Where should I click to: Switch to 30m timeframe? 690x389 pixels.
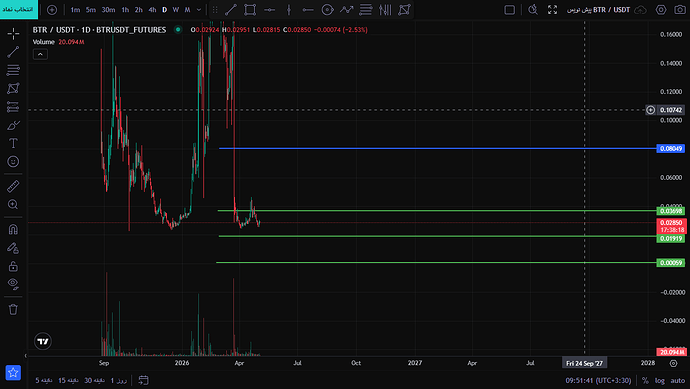tap(108, 10)
